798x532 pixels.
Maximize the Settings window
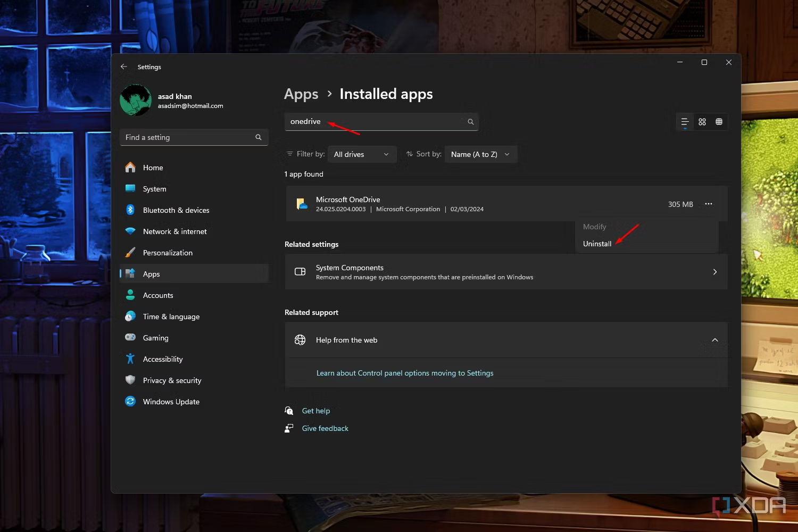tap(704, 62)
